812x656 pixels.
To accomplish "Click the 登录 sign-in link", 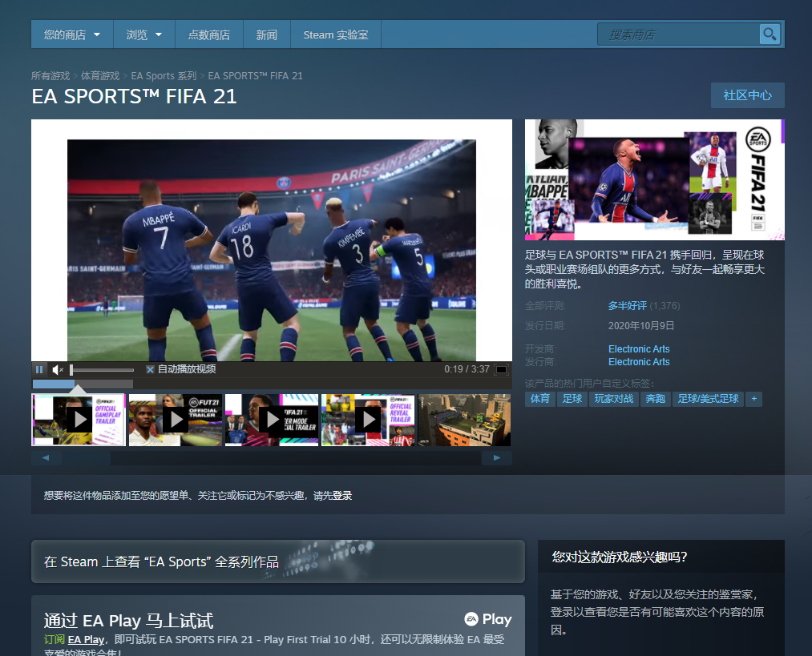I will 341,496.
